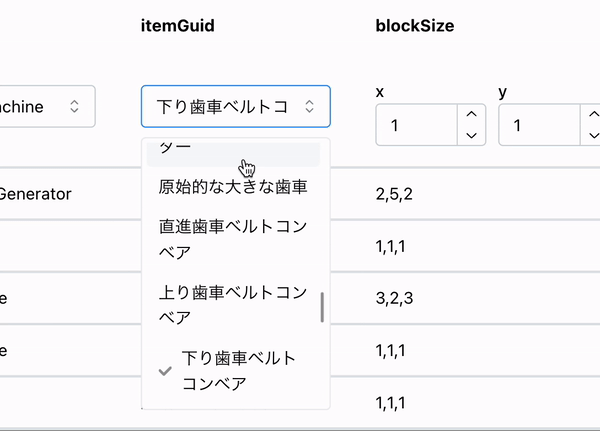Screen dimensions: 600x431
Task: Choose 上り歯車ベルトコンベア option
Action: tap(233, 305)
